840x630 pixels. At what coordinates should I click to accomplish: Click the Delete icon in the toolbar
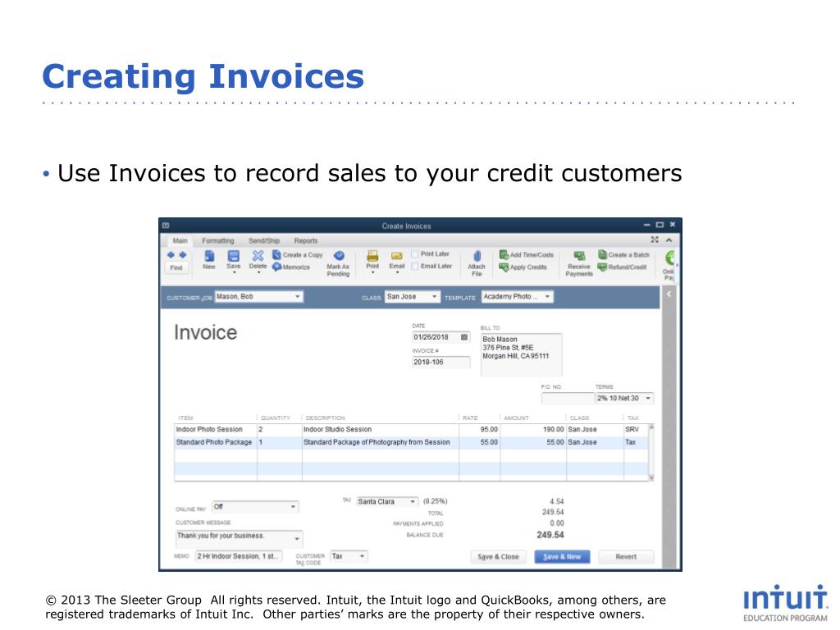click(x=258, y=260)
